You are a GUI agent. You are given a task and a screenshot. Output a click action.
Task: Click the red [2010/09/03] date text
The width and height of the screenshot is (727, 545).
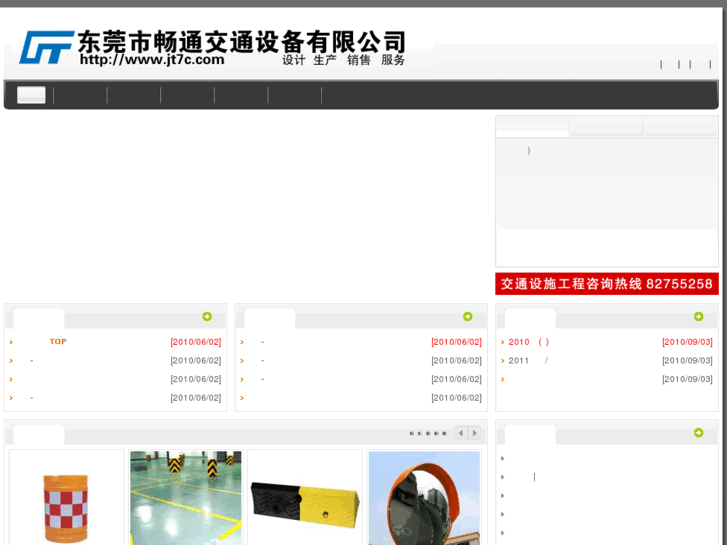(x=687, y=342)
